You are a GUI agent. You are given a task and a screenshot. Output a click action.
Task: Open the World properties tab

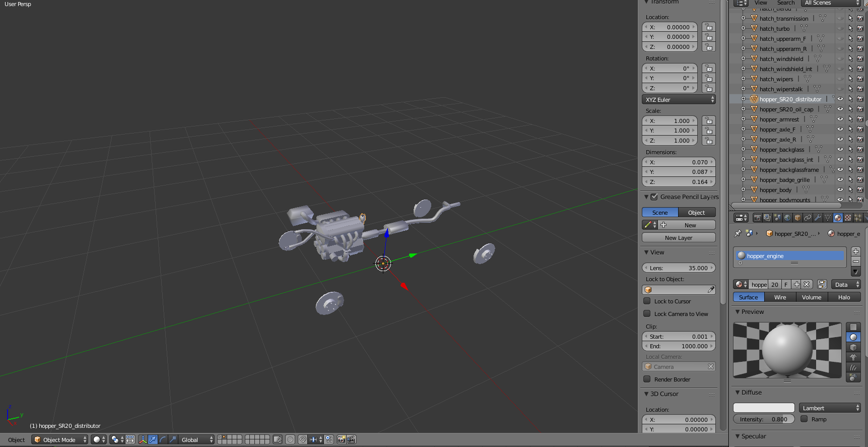pos(787,218)
